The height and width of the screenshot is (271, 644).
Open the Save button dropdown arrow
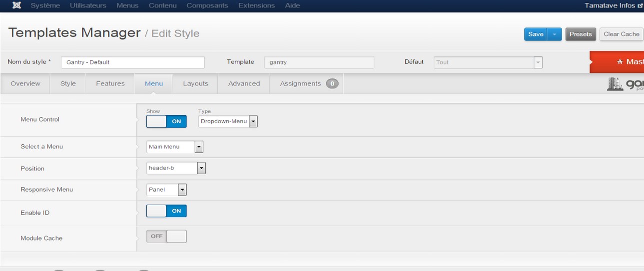point(555,34)
